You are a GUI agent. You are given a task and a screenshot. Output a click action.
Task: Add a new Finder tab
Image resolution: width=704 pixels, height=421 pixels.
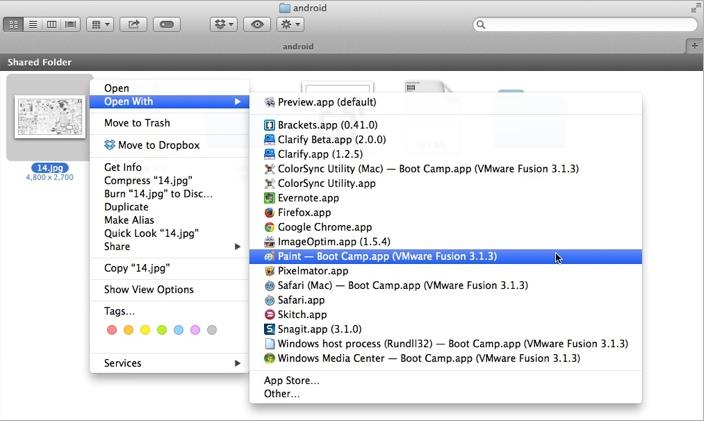pos(694,45)
